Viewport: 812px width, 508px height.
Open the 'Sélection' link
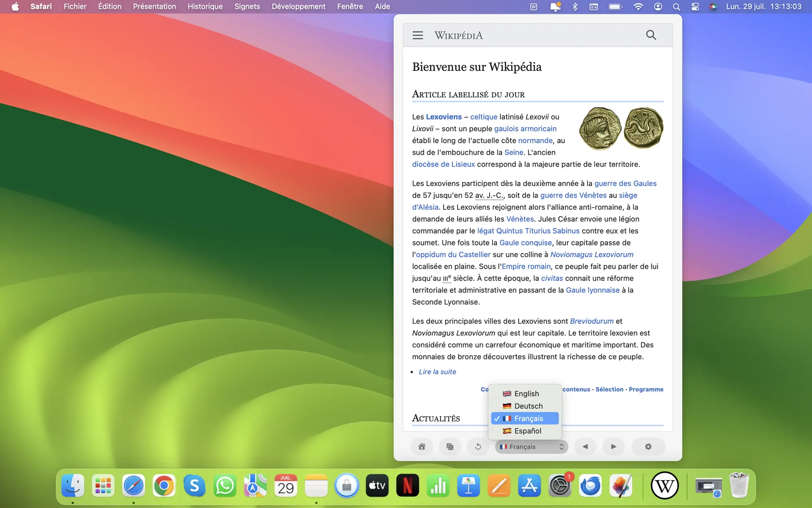(x=609, y=389)
